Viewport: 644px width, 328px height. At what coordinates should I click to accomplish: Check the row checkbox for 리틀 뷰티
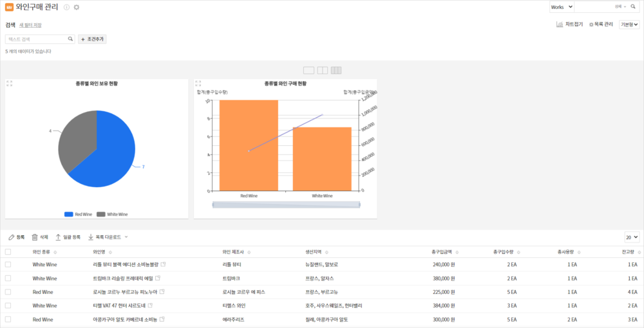point(8,264)
